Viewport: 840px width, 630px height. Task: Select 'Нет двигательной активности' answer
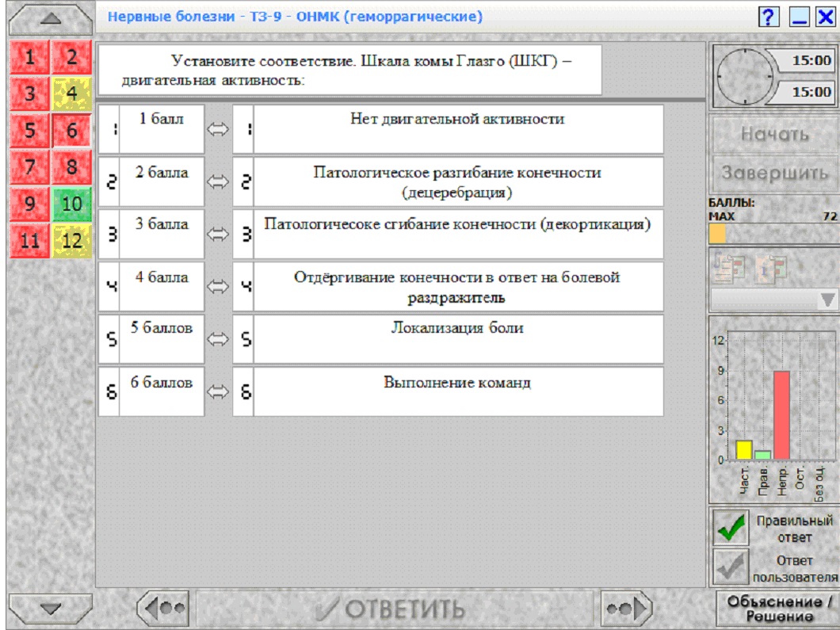pos(448,129)
